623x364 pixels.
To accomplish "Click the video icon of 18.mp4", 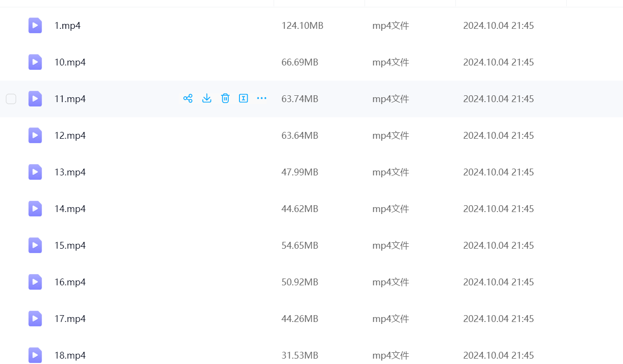I will [x=35, y=355].
